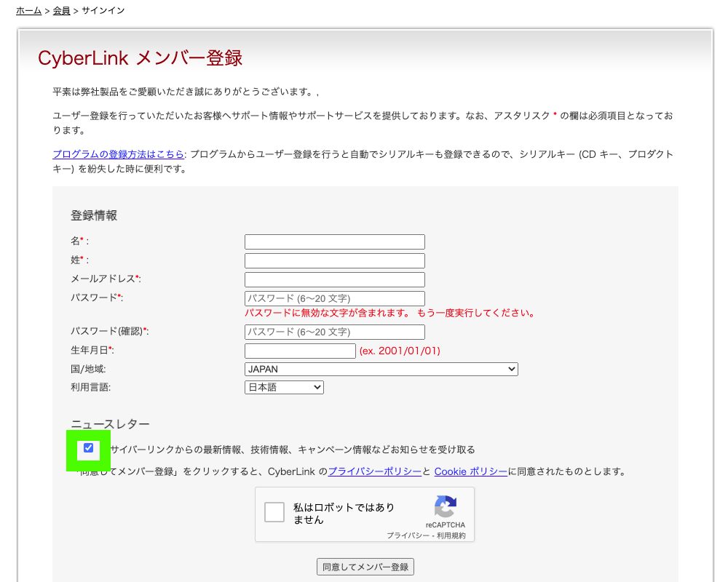Click the メールアドレス field label

[106, 279]
